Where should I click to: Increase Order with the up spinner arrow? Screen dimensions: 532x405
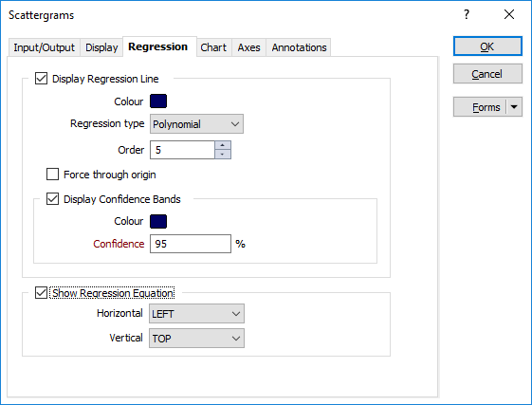[x=223, y=145]
